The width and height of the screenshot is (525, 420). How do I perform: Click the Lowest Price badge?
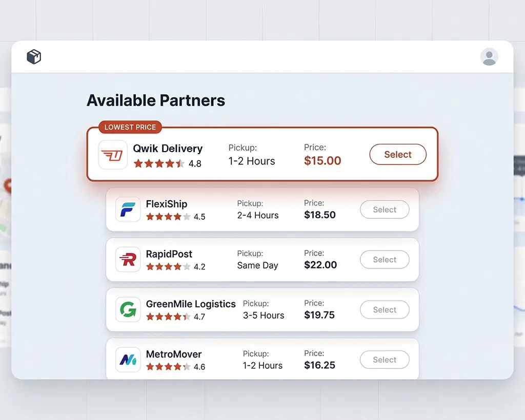tap(130, 127)
